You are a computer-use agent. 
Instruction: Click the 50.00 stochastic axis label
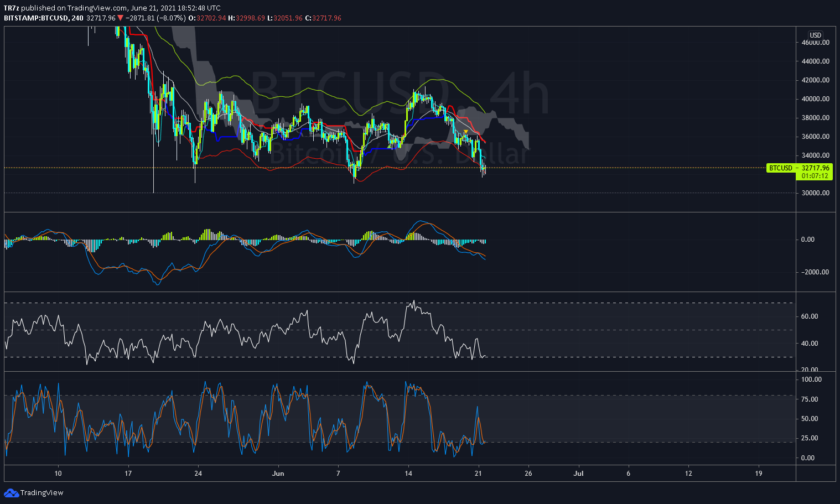click(810, 419)
